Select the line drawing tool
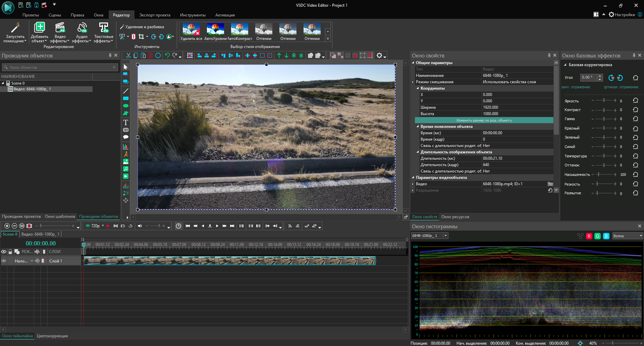Viewport: 644px width, 346px height. tap(126, 91)
